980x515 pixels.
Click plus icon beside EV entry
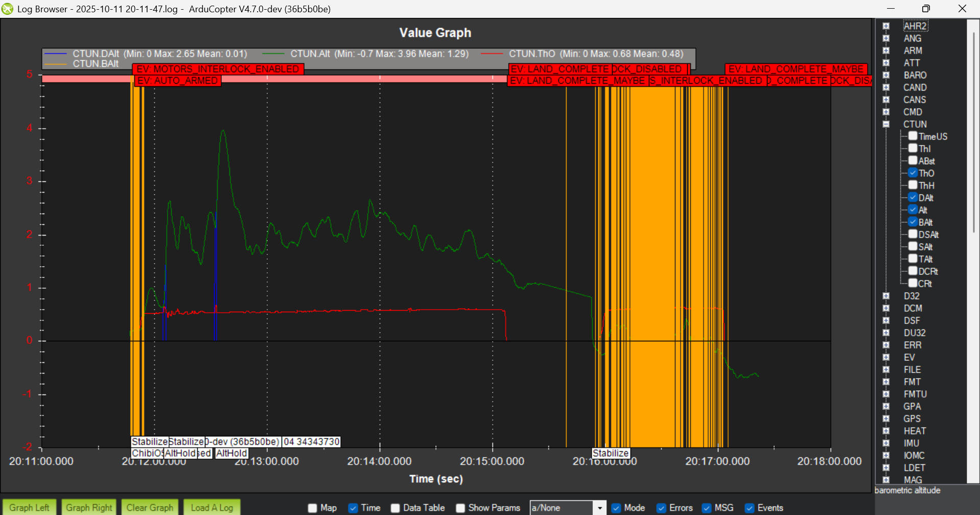(x=886, y=358)
